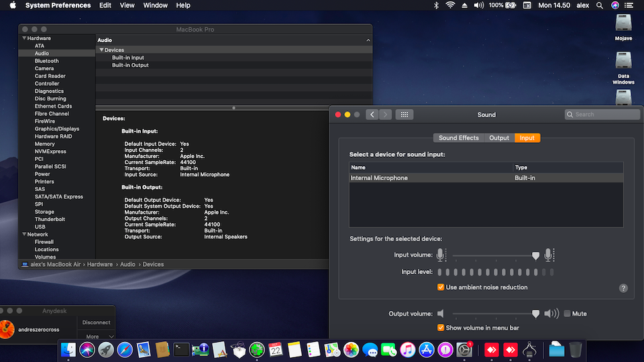Check the Mute checkbox

(567, 314)
